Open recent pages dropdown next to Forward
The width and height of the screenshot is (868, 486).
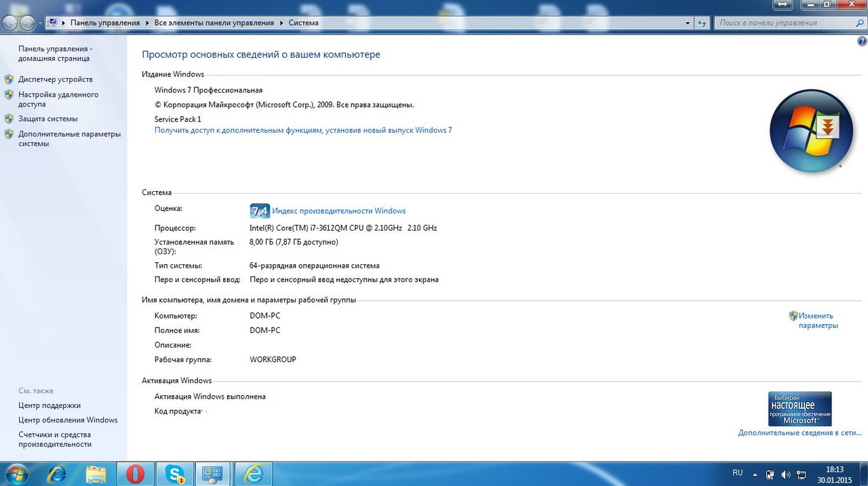pyautogui.click(x=40, y=23)
